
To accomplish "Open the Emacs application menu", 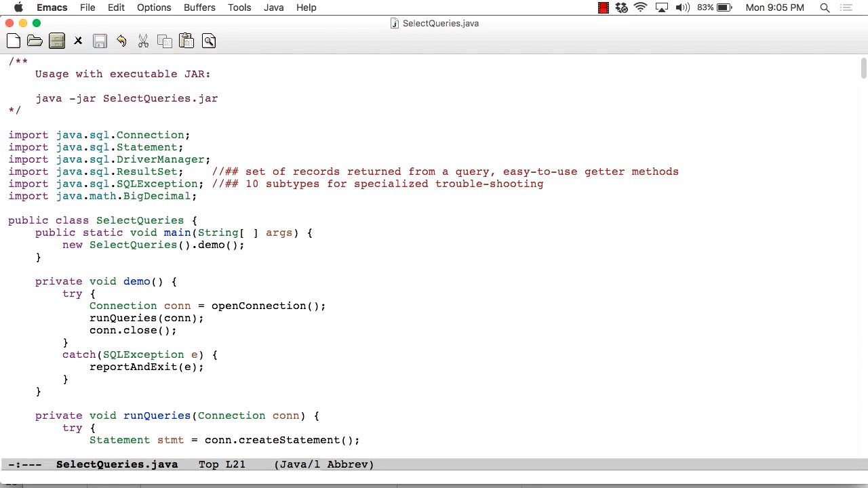I will pyautogui.click(x=52, y=7).
